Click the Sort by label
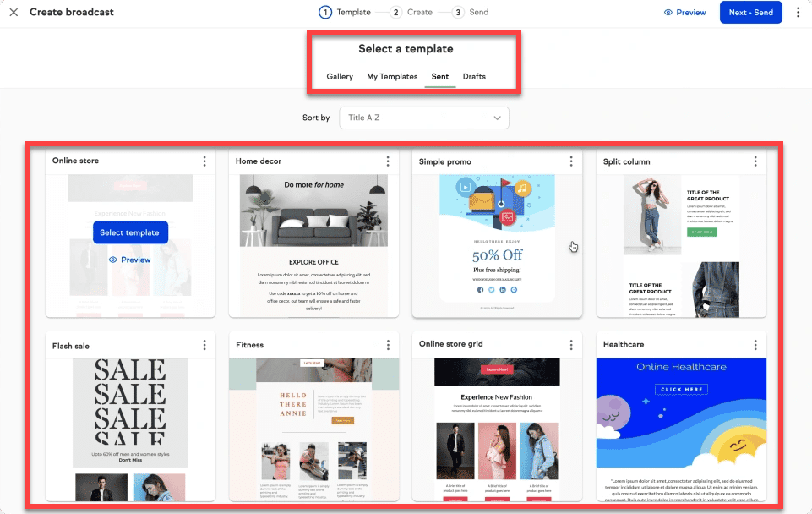812x514 pixels. (x=316, y=118)
